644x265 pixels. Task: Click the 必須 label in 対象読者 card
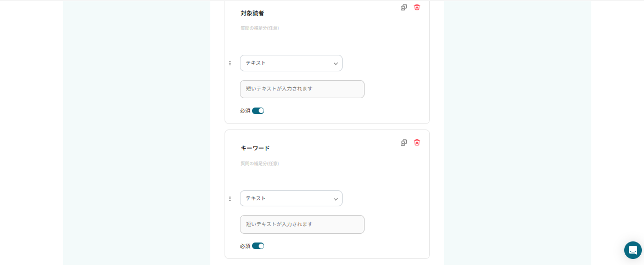(245, 111)
